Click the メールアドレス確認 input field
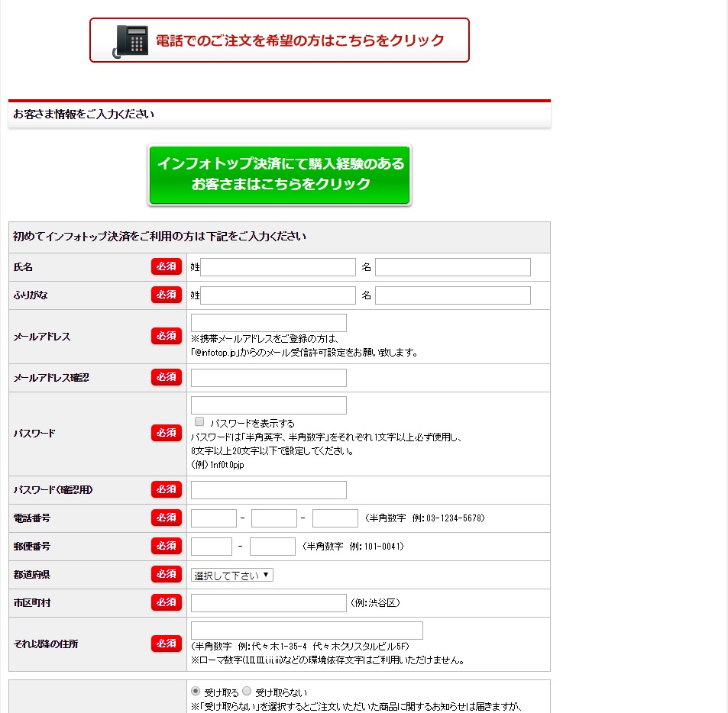Screen dimensions: 728x713 [x=268, y=378]
